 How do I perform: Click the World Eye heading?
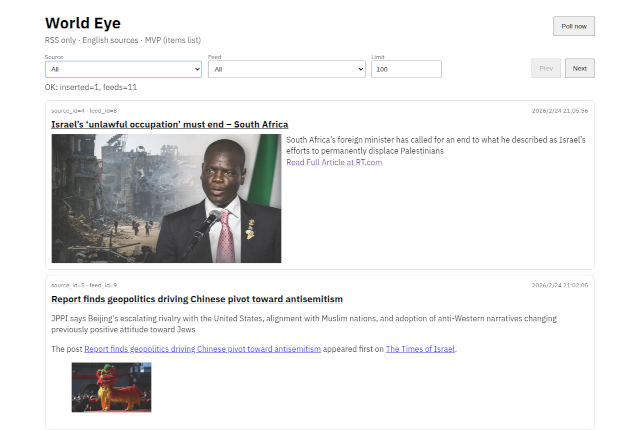pyautogui.click(x=83, y=23)
